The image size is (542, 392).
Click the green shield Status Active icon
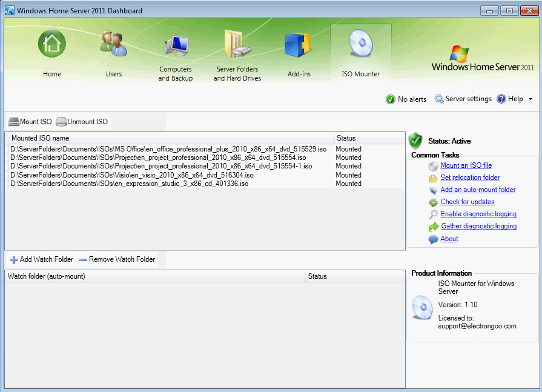pos(415,141)
